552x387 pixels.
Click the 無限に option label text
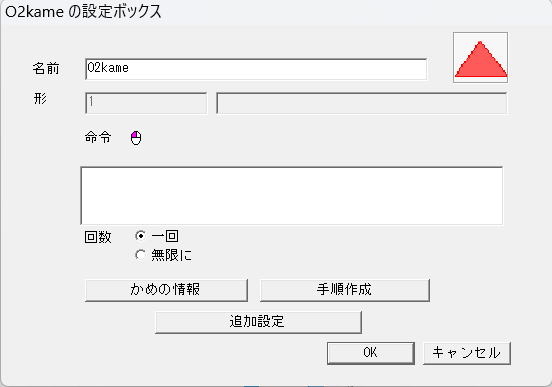tap(172, 255)
